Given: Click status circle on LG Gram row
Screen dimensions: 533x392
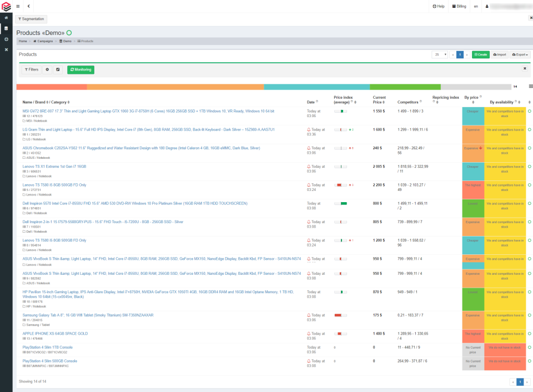Looking at the screenshot, I should coord(529,129).
